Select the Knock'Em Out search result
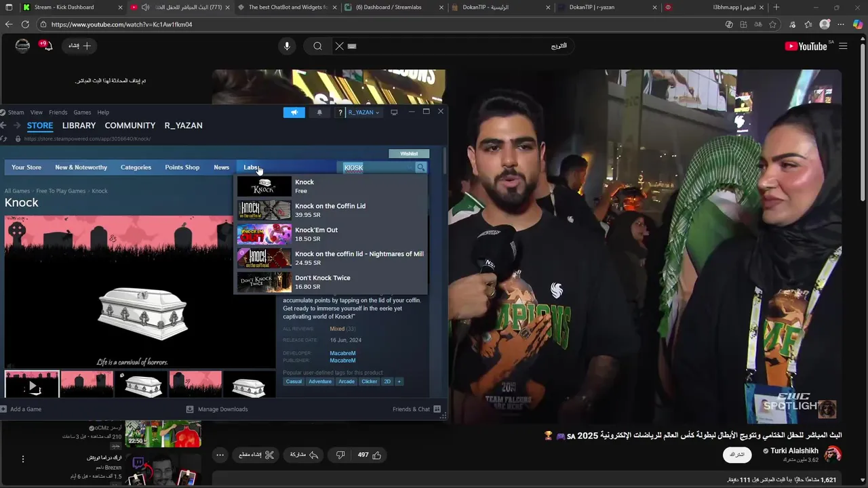Screen dimensions: 868x488 332,234
